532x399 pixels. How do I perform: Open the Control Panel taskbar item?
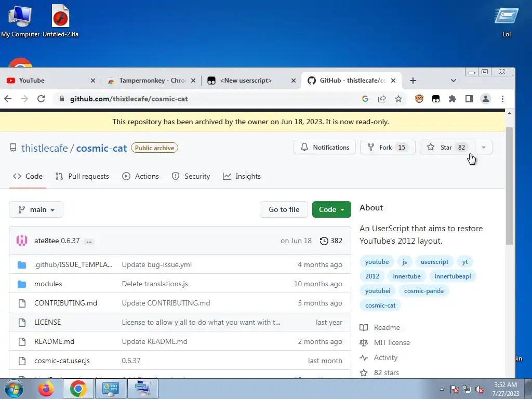click(x=111, y=389)
